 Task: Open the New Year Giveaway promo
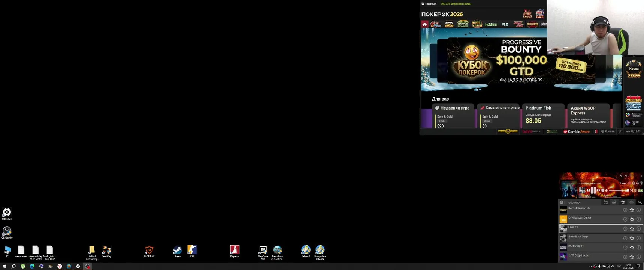click(x=634, y=103)
